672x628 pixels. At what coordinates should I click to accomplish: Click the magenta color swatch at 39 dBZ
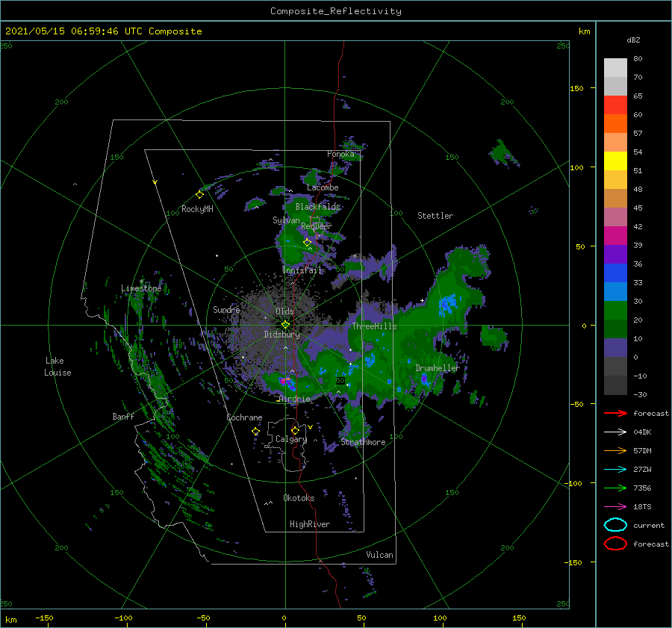(615, 236)
